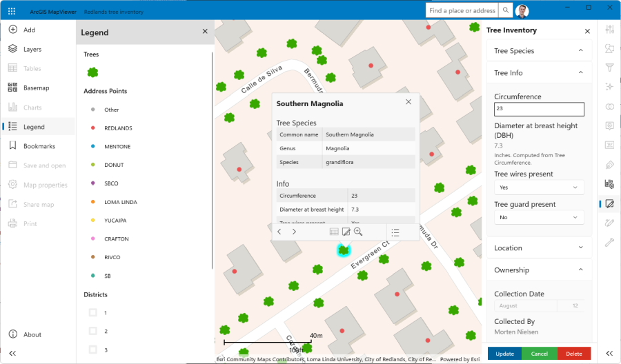621x364 pixels.
Task: Open the app launcher grid icon
Action: pyautogui.click(x=12, y=11)
